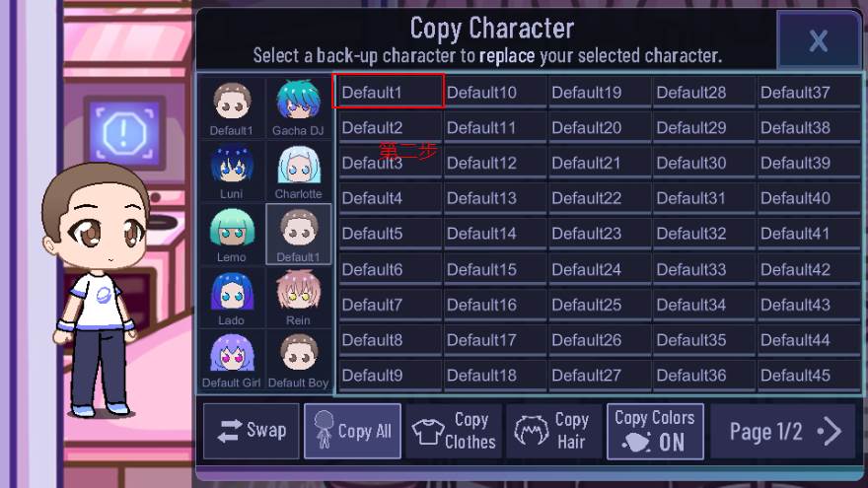Select the Copy Hair option

554,431
